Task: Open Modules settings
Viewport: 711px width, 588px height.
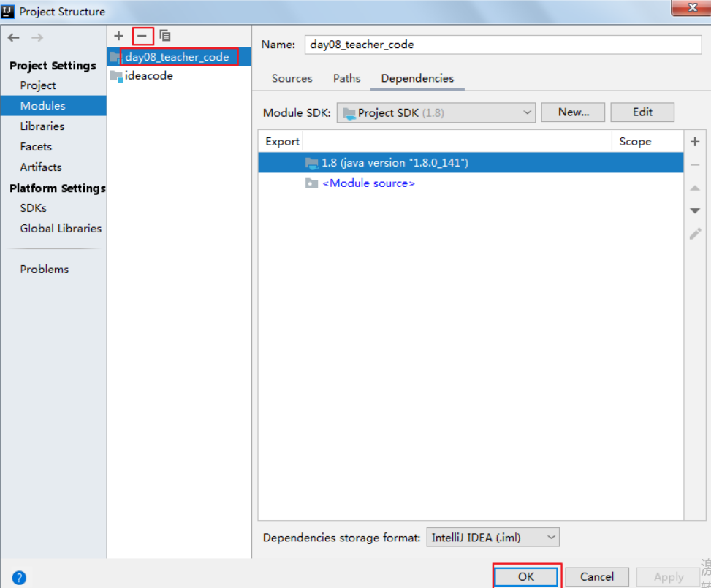Action: coord(53,106)
